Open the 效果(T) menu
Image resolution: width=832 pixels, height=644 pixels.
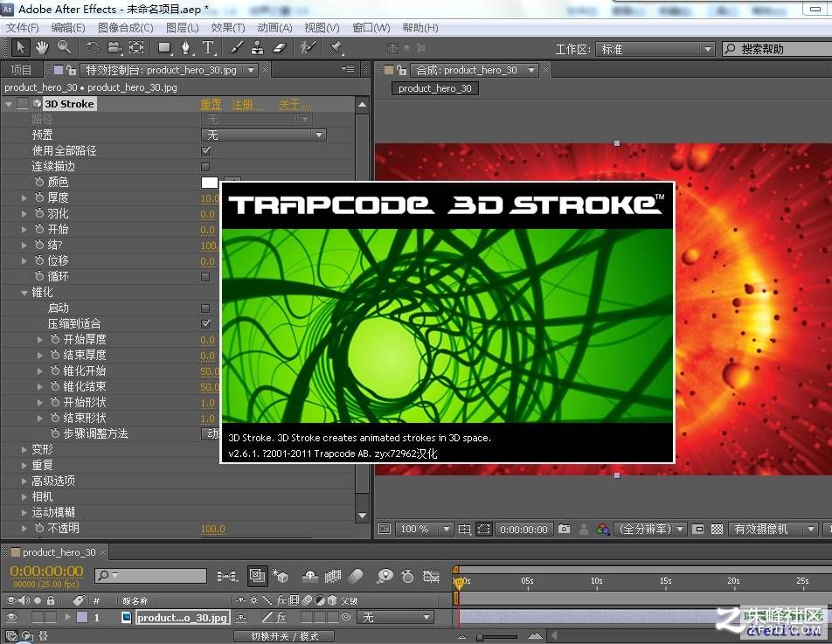227,28
